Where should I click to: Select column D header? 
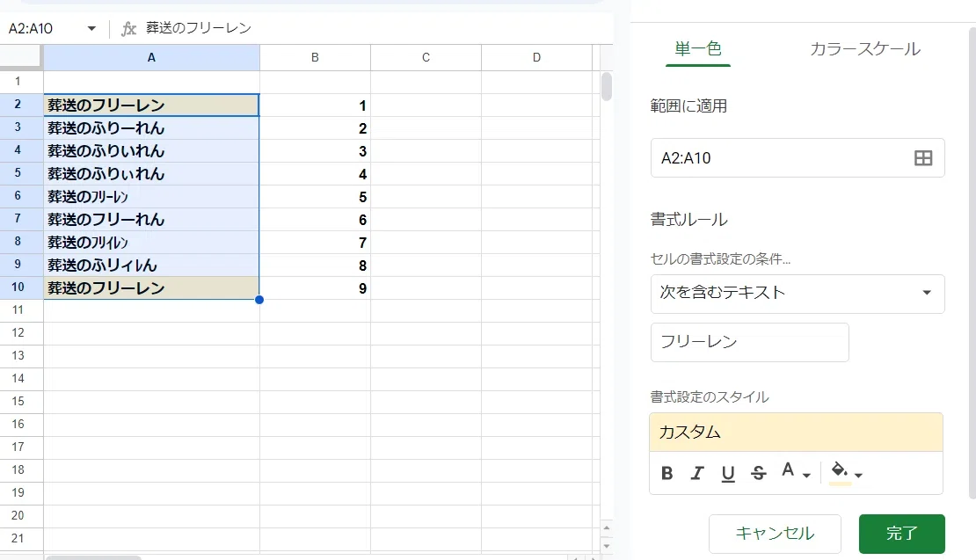536,57
